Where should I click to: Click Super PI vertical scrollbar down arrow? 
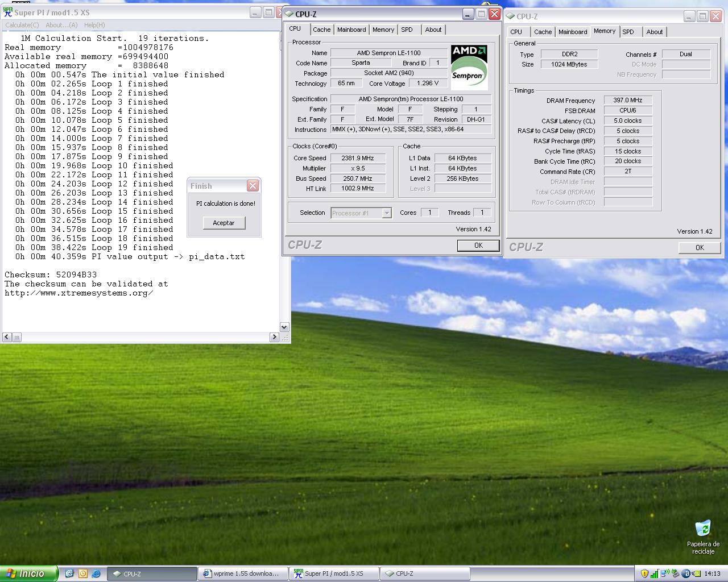coord(284,327)
